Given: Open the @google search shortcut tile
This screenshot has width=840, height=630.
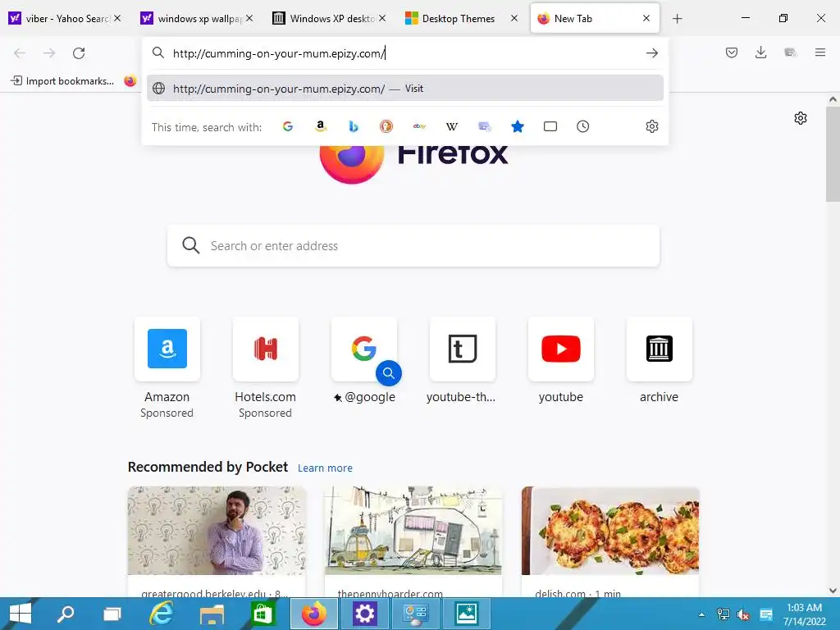Looking at the screenshot, I should pos(364,349).
